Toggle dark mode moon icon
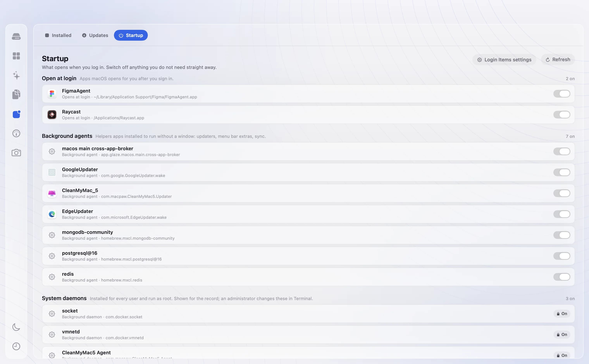589x364 pixels. pyautogui.click(x=16, y=327)
